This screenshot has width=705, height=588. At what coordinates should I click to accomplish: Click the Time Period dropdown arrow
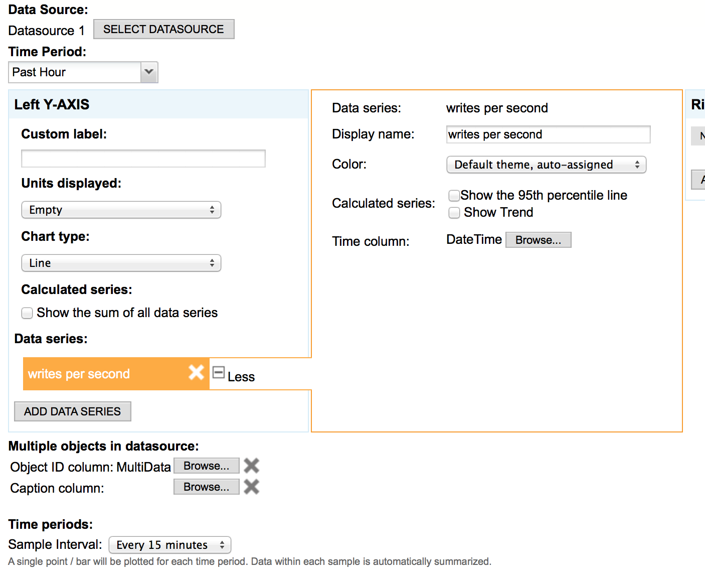149,72
